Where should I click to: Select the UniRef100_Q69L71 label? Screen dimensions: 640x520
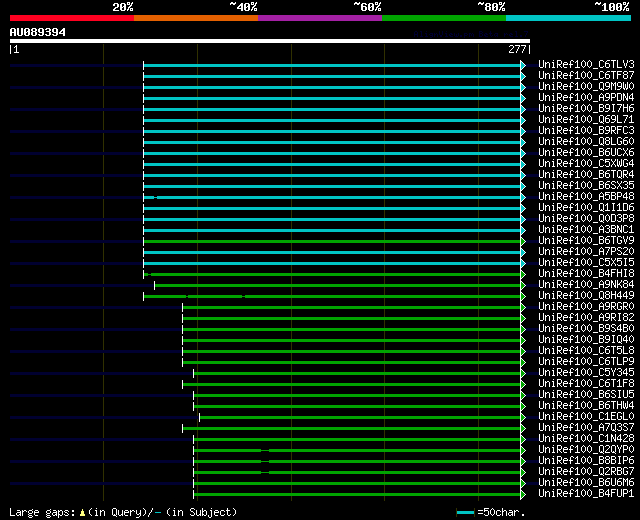586,120
